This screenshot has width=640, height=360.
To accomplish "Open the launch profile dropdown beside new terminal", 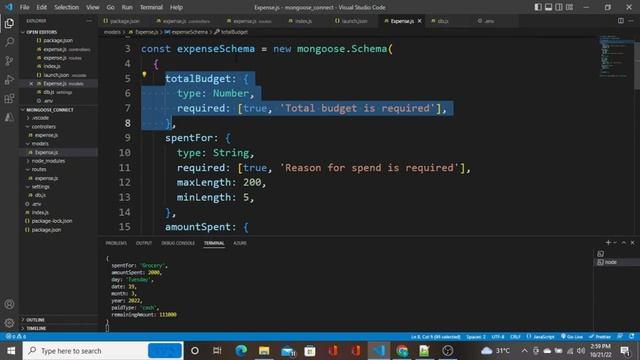I will (615, 242).
